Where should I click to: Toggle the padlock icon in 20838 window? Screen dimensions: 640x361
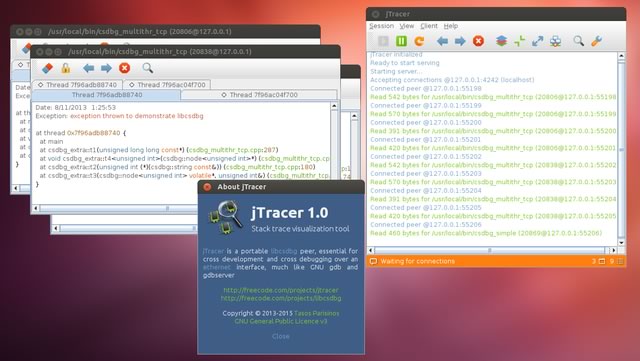[65, 68]
